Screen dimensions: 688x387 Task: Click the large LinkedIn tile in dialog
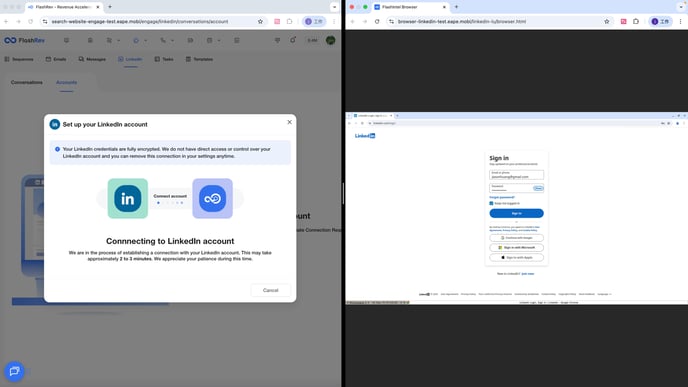pyautogui.click(x=128, y=198)
